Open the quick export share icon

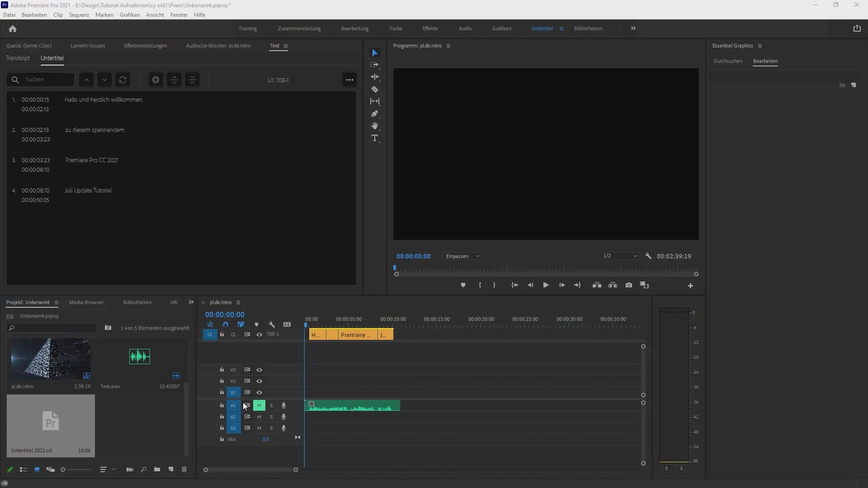tap(857, 28)
